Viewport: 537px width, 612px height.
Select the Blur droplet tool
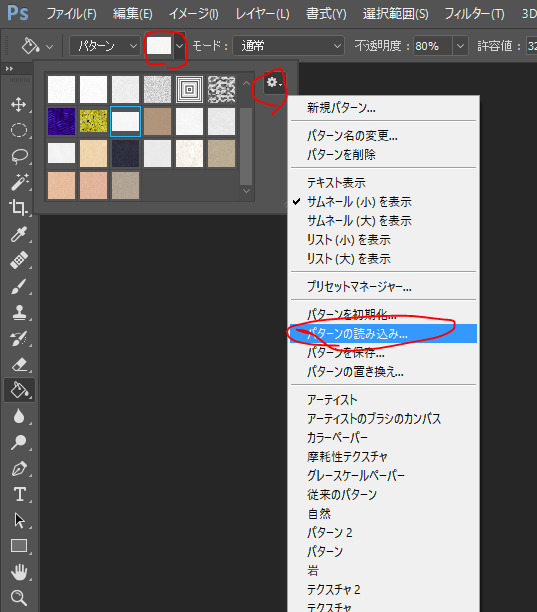coord(18,416)
